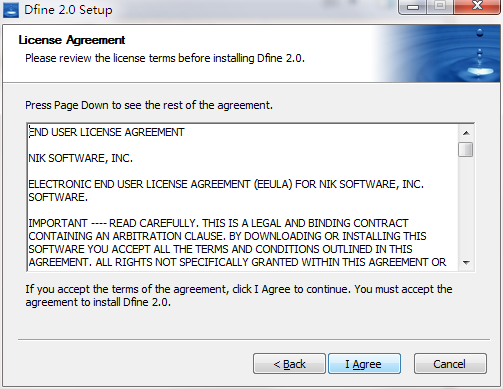This screenshot has height=389, width=503.
Task: Click the License Agreement heading
Action: [72, 40]
